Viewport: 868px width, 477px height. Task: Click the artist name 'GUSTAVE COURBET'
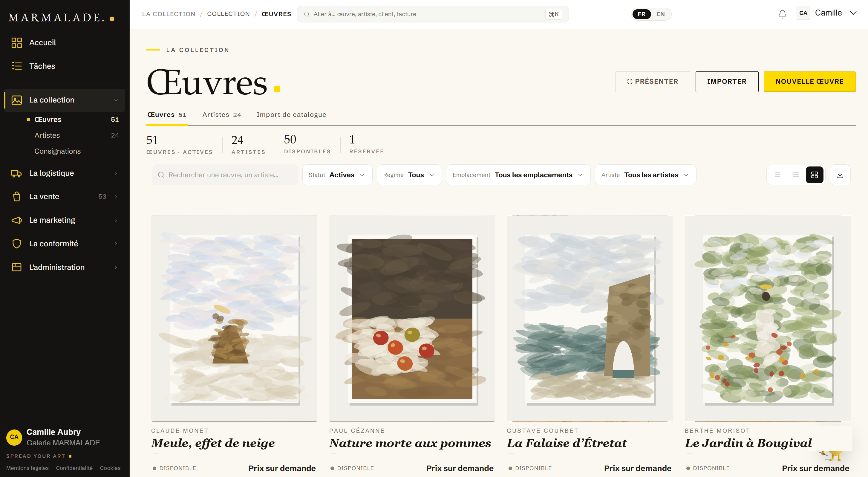coord(543,430)
